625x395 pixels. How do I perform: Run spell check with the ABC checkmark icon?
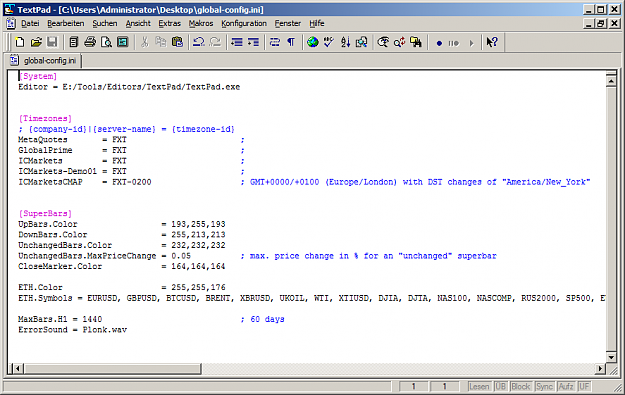[329, 42]
